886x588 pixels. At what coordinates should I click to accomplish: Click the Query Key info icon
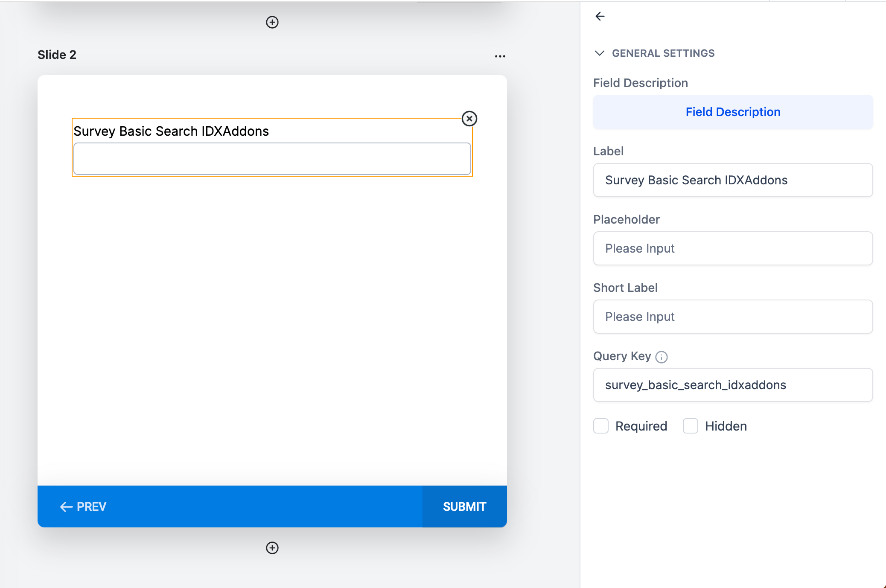click(662, 357)
